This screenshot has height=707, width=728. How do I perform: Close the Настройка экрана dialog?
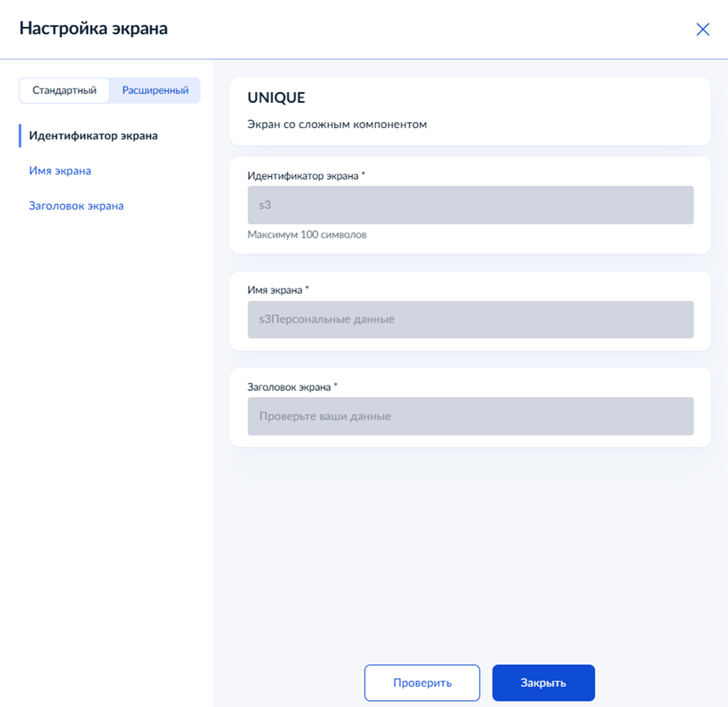click(703, 29)
